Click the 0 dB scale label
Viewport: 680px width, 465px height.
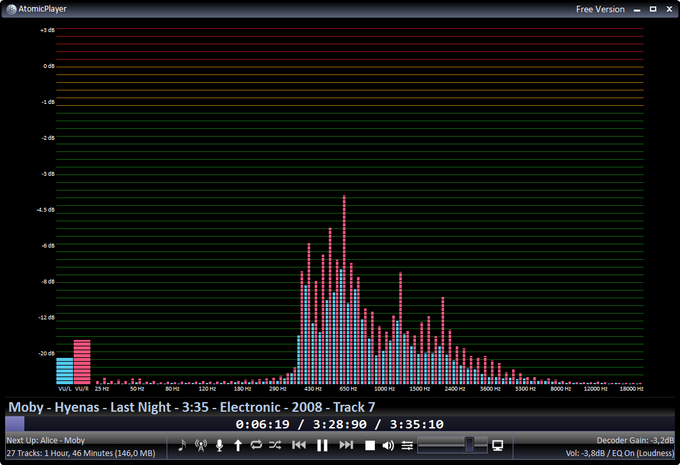(49, 66)
